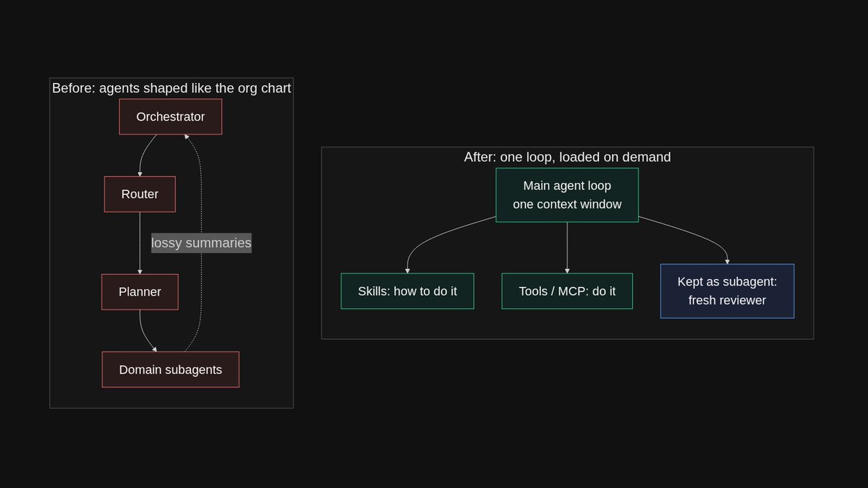The image size is (868, 488).
Task: Select the 'lossy summaries' edge label
Action: 201,243
